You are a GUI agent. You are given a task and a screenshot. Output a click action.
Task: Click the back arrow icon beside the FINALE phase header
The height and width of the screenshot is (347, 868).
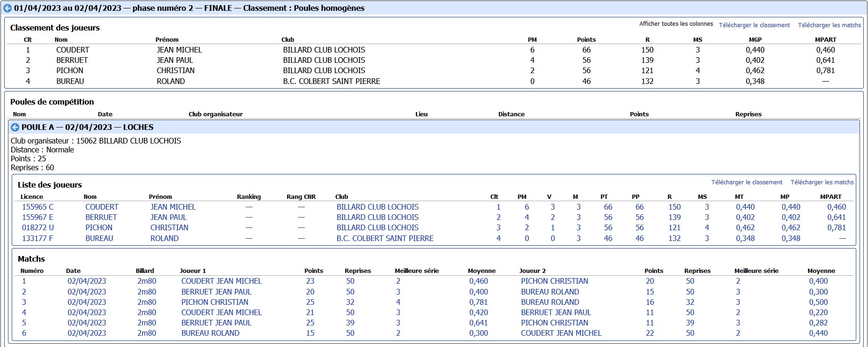coord(7,8)
